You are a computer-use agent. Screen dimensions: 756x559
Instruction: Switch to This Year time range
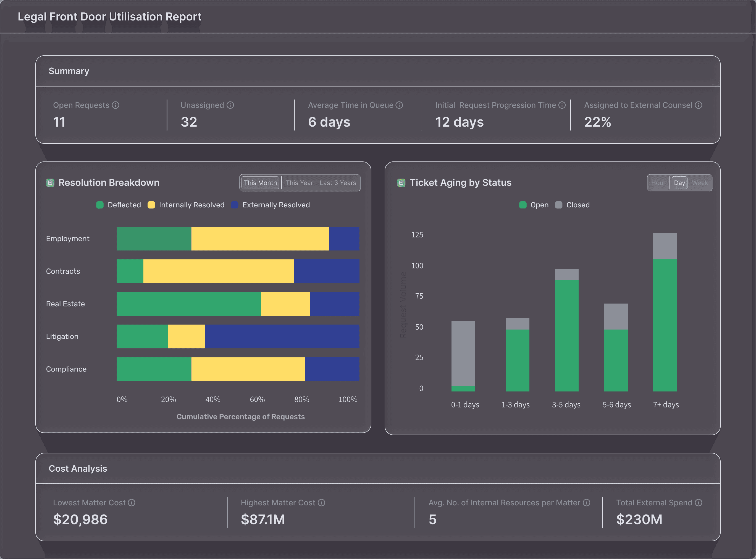299,183
